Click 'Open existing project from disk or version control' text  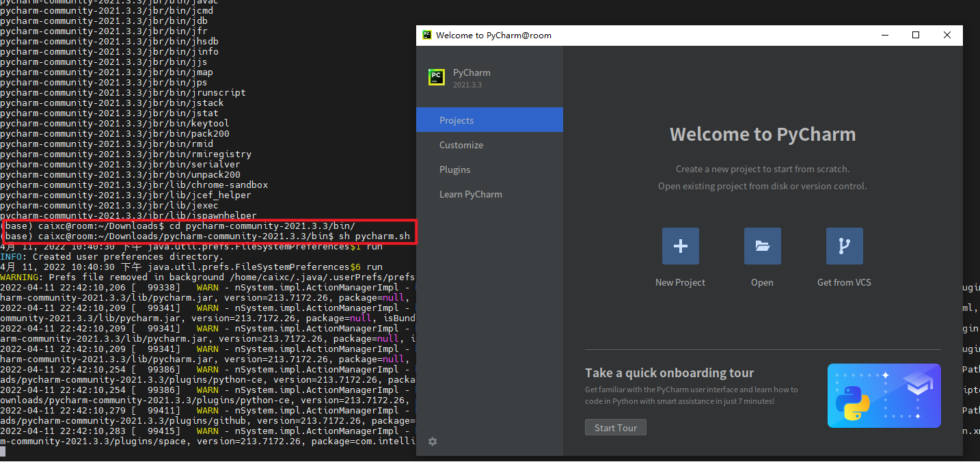coord(762,186)
